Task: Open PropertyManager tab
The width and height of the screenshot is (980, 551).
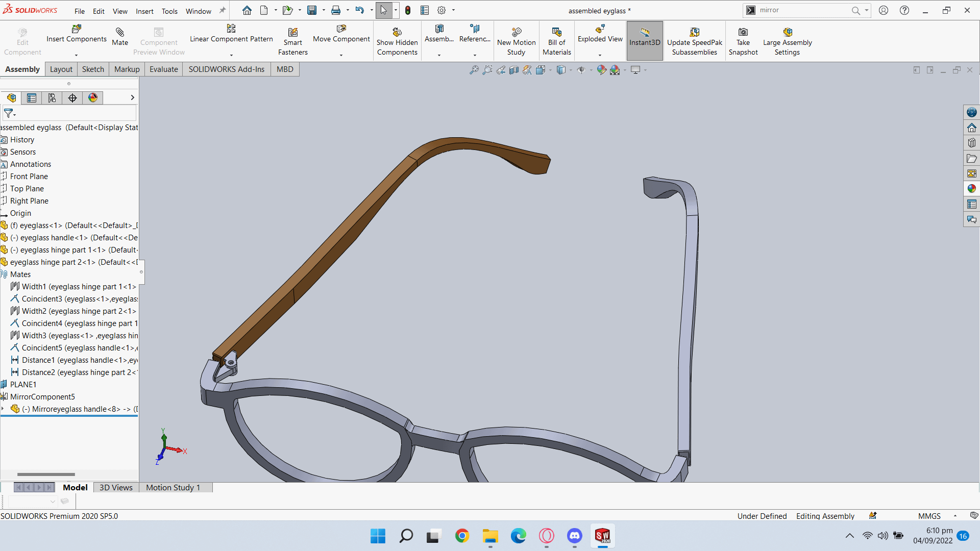Action: (x=32, y=98)
